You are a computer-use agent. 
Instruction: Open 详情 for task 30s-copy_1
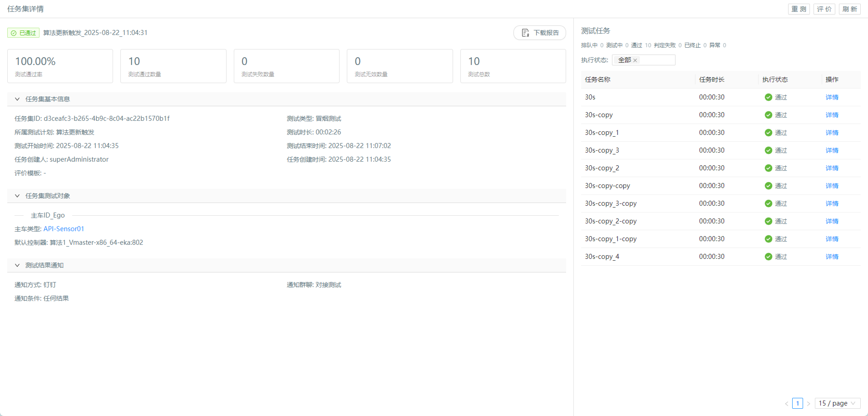tap(832, 133)
